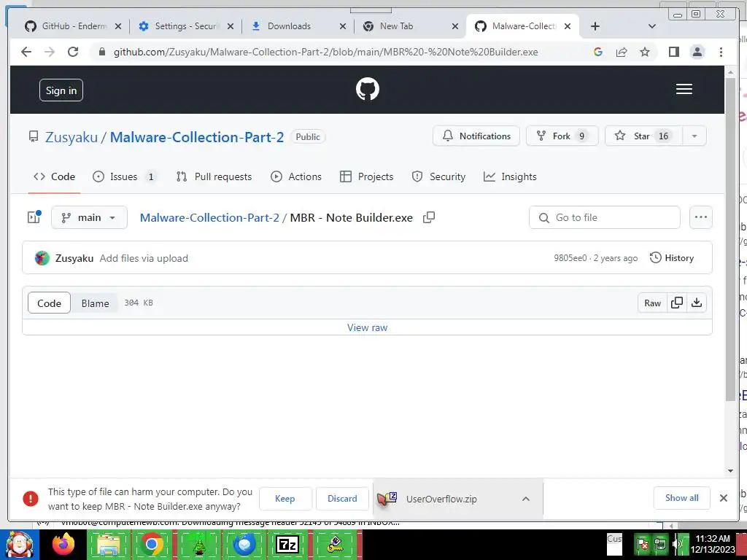This screenshot has height=560, width=747.
Task: Toggle the browser side panel icon
Action: coord(673,52)
